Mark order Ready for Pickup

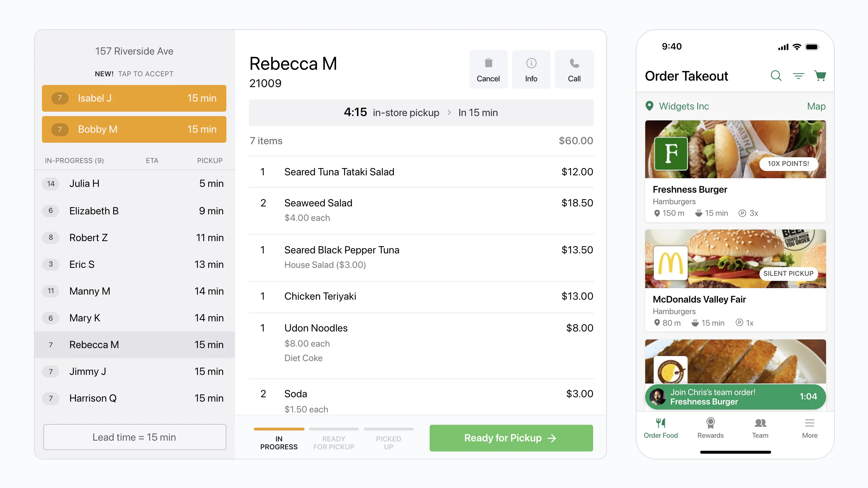(511, 438)
